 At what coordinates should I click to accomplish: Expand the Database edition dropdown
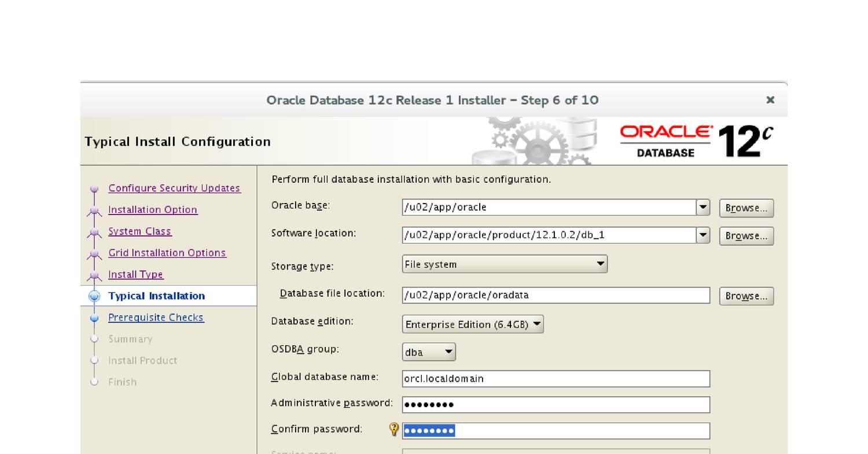(x=473, y=324)
